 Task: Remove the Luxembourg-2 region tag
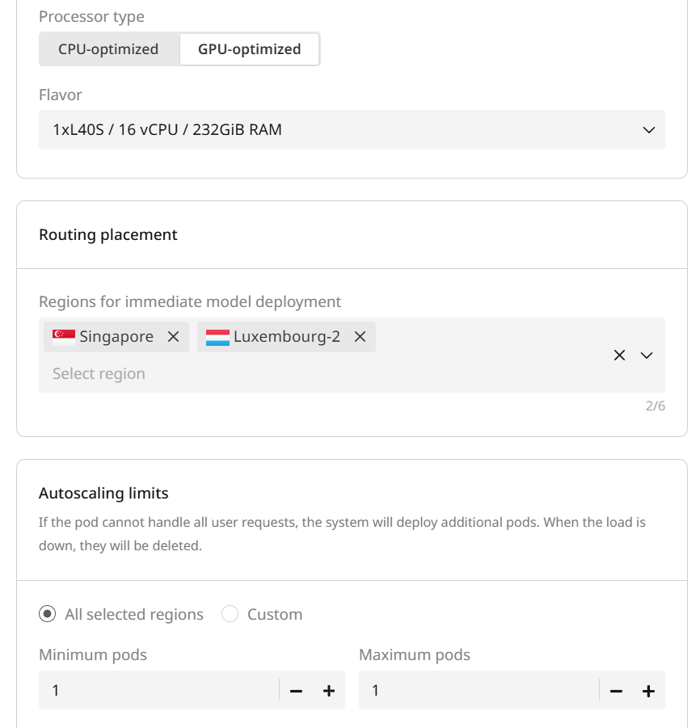pos(360,337)
